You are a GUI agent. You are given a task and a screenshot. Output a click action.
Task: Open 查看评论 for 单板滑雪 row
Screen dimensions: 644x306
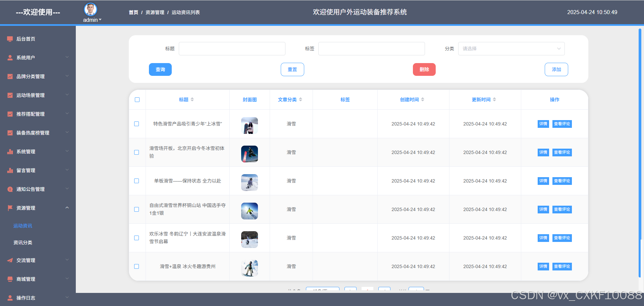(x=562, y=181)
